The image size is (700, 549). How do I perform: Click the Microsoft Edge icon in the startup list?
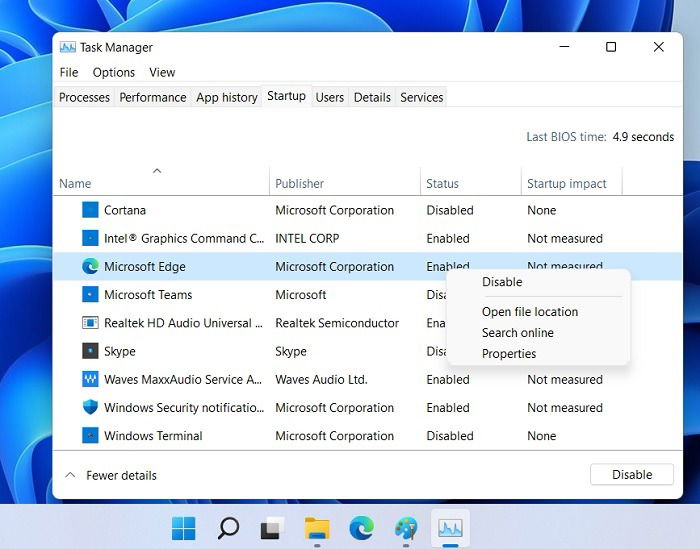[90, 266]
